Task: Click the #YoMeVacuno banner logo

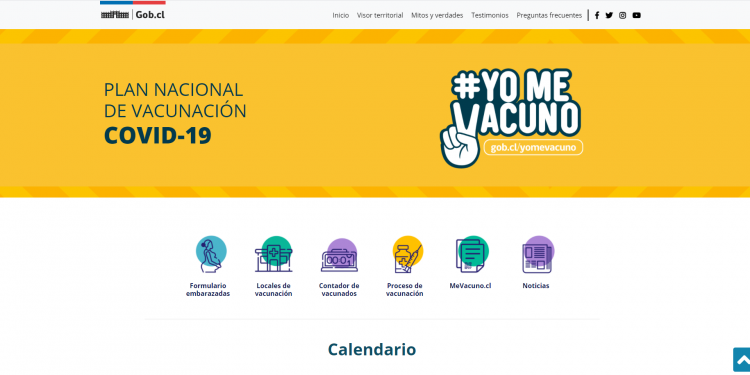Action: pyautogui.click(x=511, y=118)
